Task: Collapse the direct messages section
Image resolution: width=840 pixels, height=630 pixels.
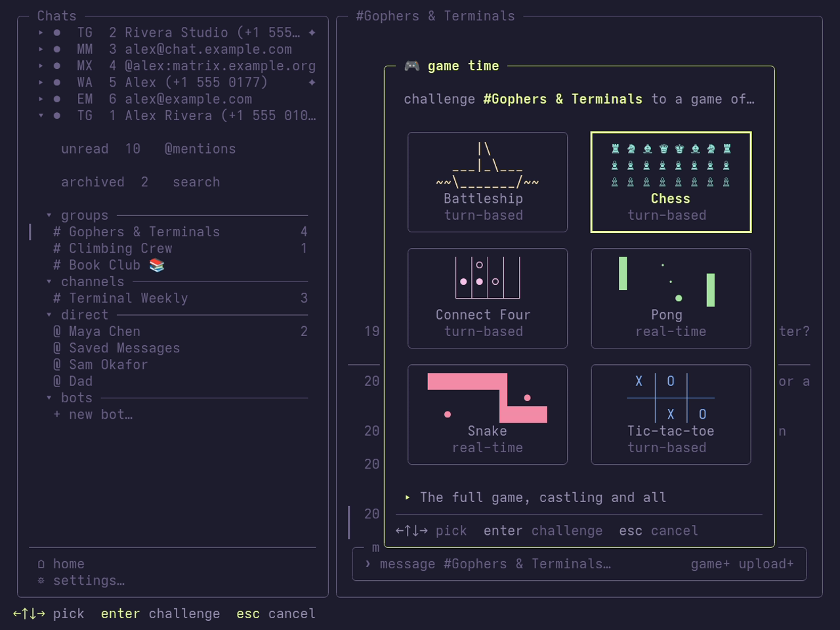Action: click(x=49, y=315)
